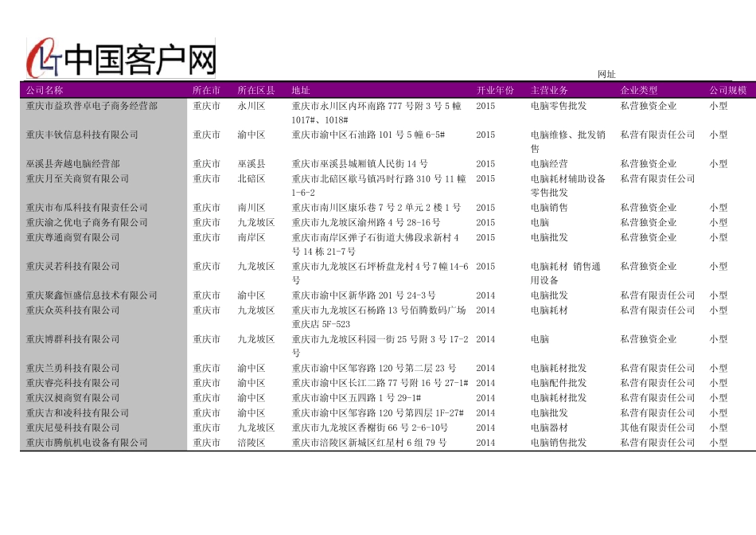Select the 所在区县 column header
The width and height of the screenshot is (756, 535).
tap(256, 90)
